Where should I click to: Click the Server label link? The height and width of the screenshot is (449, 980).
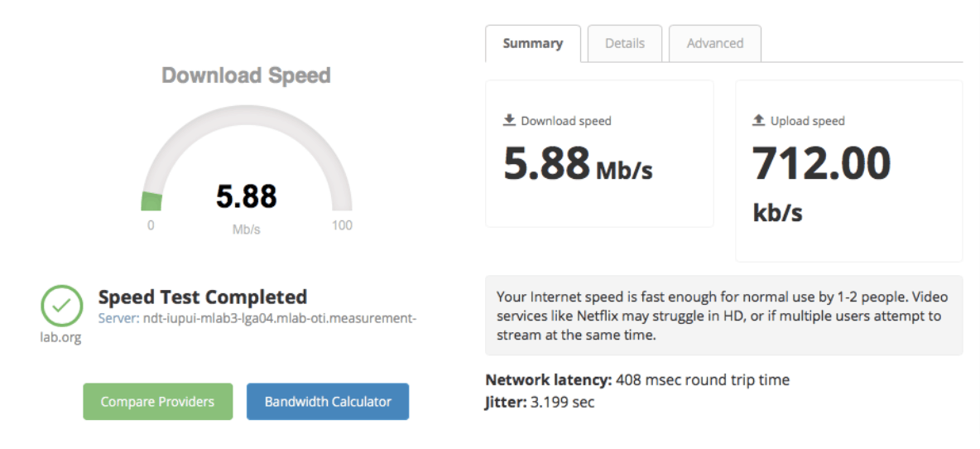[118, 318]
